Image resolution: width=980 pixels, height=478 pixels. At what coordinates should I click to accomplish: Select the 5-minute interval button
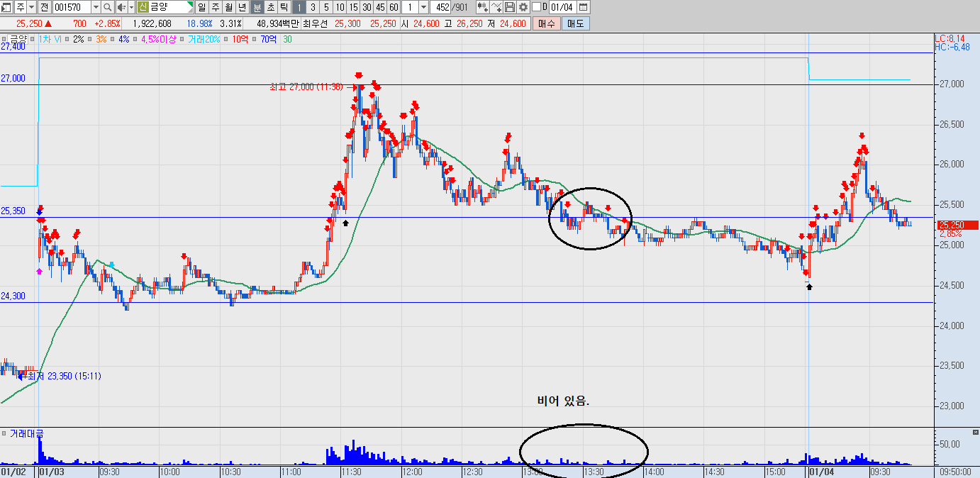326,7
